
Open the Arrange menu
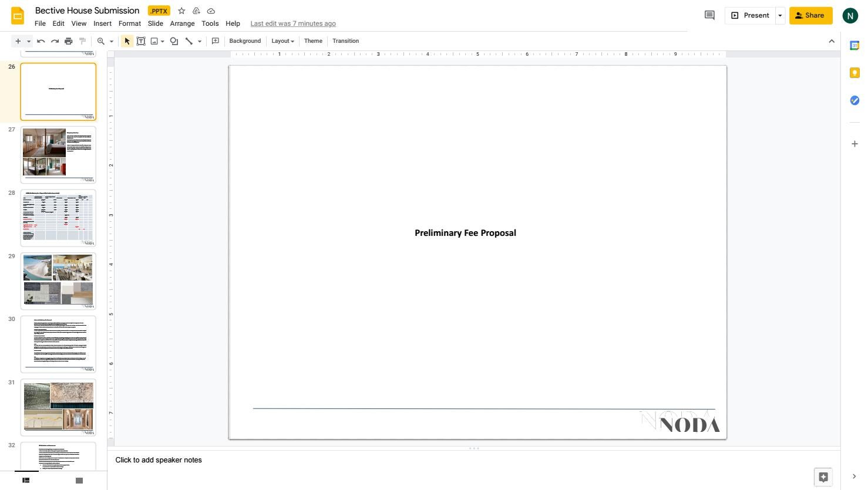click(182, 23)
